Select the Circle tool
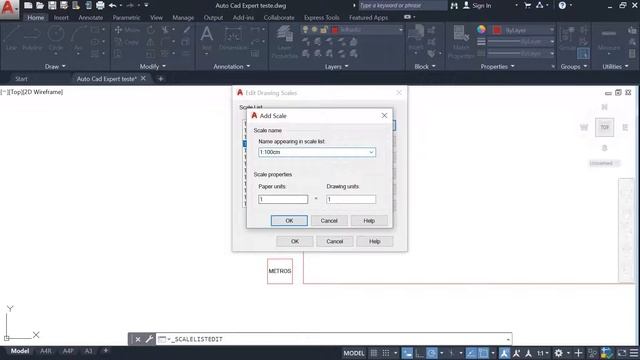This screenshot has width=640, height=360. [56, 38]
